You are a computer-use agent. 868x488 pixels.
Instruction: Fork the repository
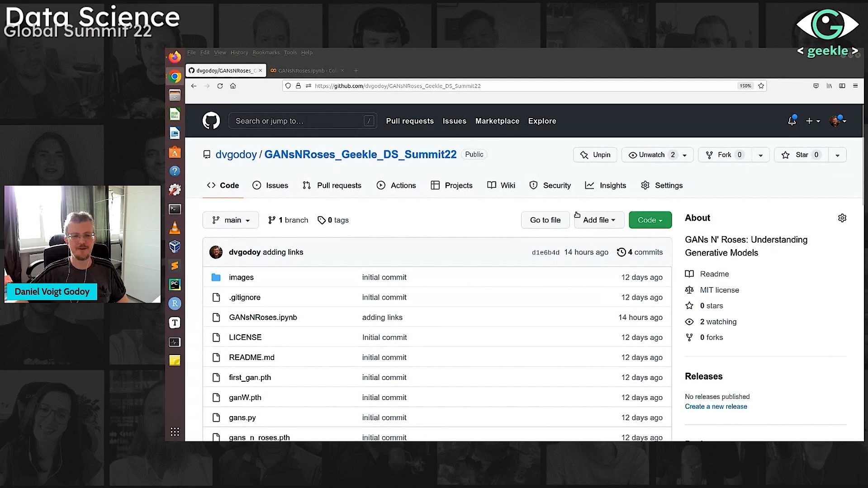coord(725,155)
